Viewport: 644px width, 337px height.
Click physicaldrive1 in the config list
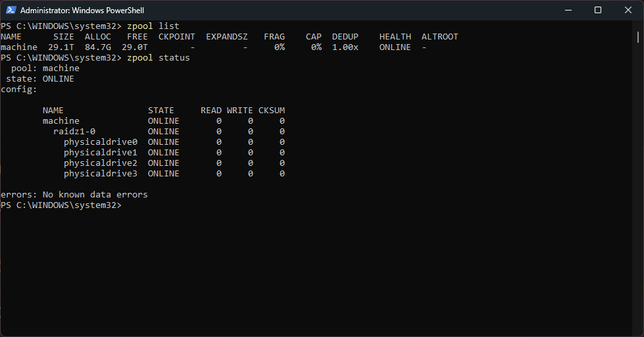tap(101, 153)
